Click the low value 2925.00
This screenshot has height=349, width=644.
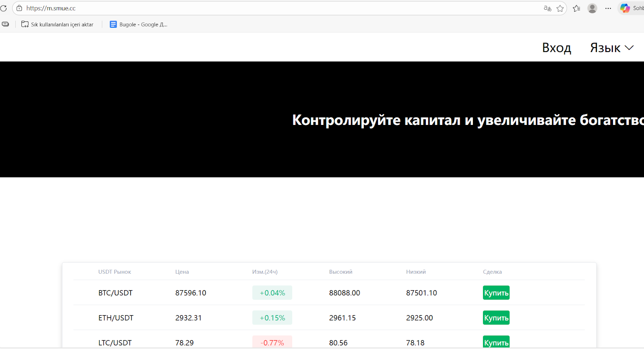(419, 318)
